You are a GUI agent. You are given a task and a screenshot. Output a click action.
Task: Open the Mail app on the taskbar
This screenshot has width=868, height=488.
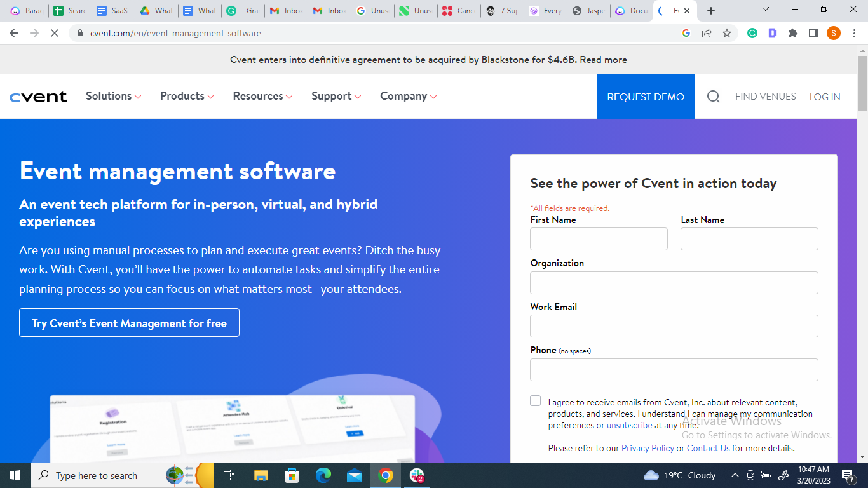tap(355, 475)
